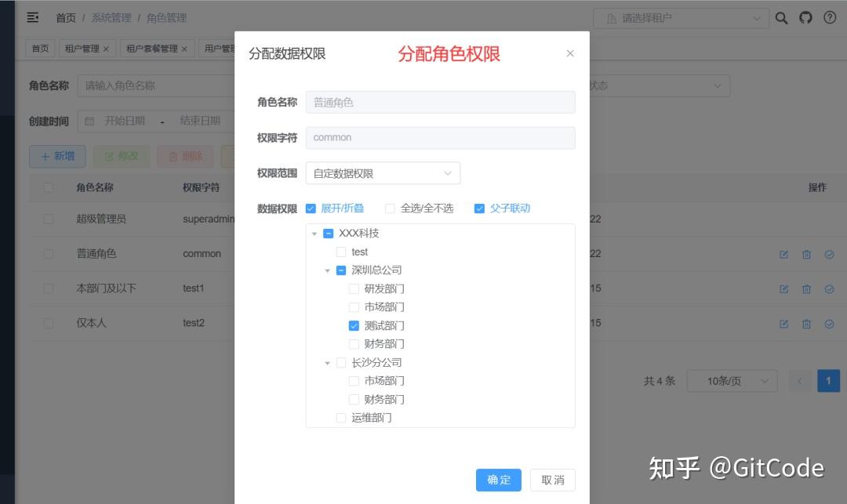847x504 pixels.
Task: Disable the 父子联动 checkbox
Action: coord(479,208)
